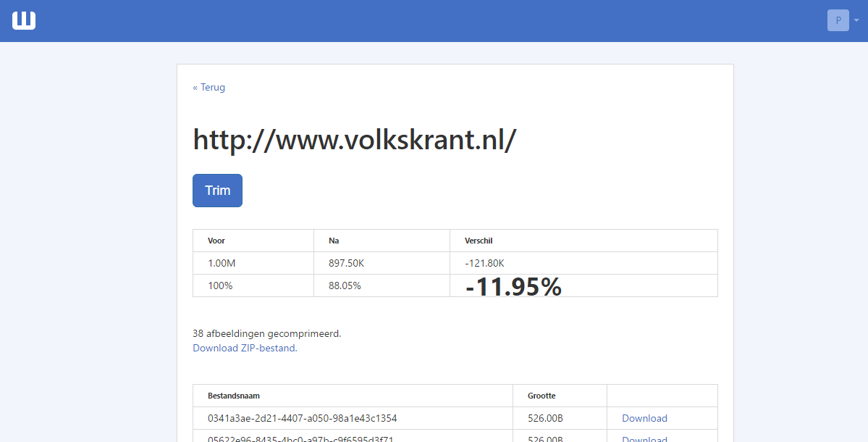Select filename 0341a3ae-2d21-4407-a050-98a1e43c1354

[x=303, y=418]
